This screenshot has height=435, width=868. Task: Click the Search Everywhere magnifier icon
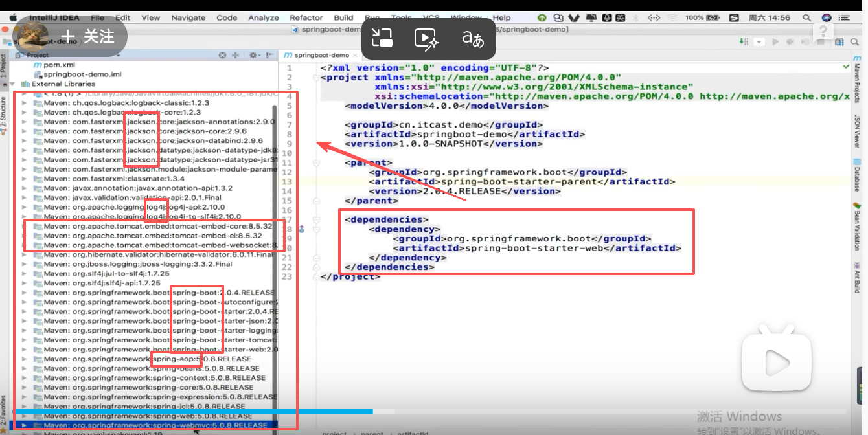point(856,42)
